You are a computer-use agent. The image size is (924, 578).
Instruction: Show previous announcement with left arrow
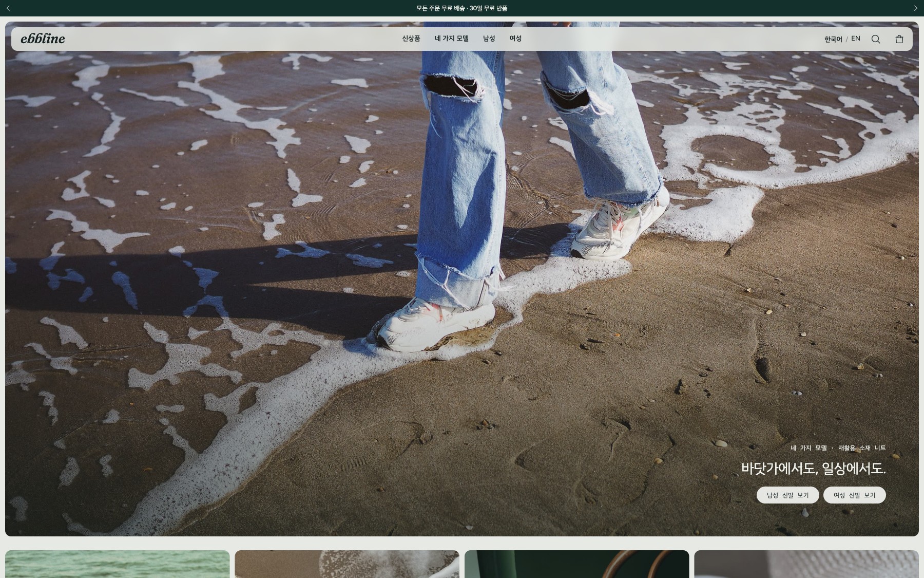point(8,8)
